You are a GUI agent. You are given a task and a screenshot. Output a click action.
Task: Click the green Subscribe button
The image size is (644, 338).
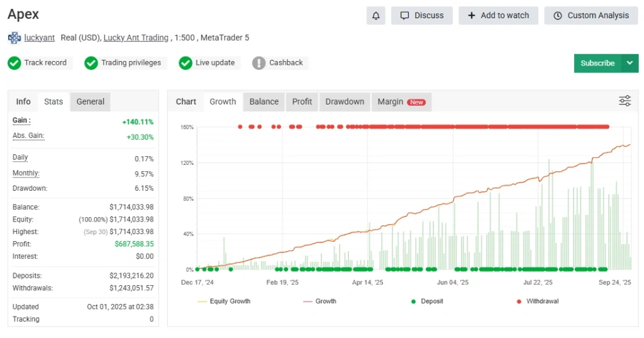(x=597, y=63)
